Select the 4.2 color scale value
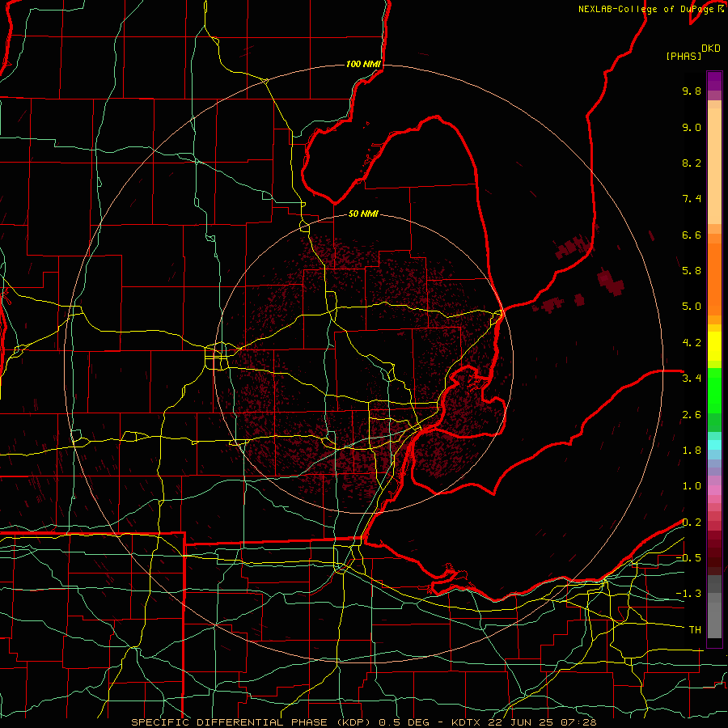 pyautogui.click(x=692, y=343)
